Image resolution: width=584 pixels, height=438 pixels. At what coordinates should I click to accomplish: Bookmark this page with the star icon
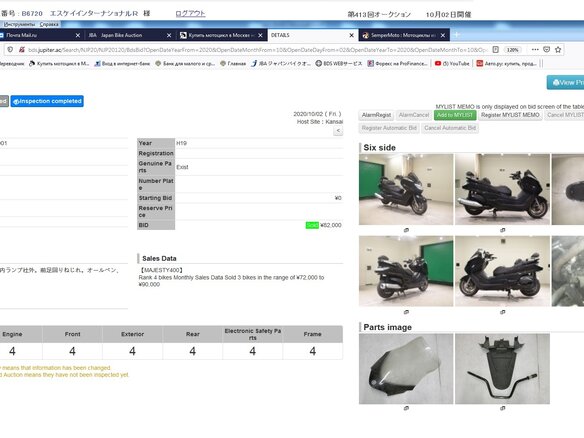point(558,50)
